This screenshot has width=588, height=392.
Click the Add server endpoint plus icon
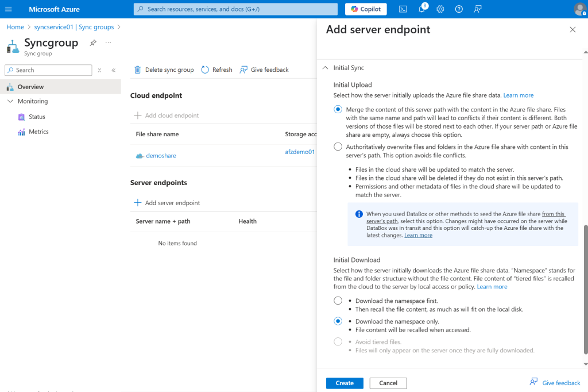tap(138, 203)
